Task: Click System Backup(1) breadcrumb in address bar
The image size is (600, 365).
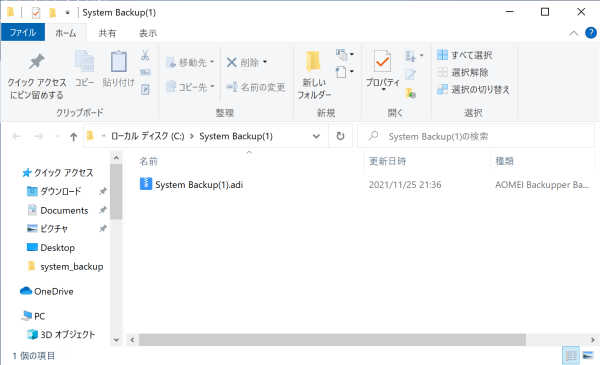Action: 236,136
